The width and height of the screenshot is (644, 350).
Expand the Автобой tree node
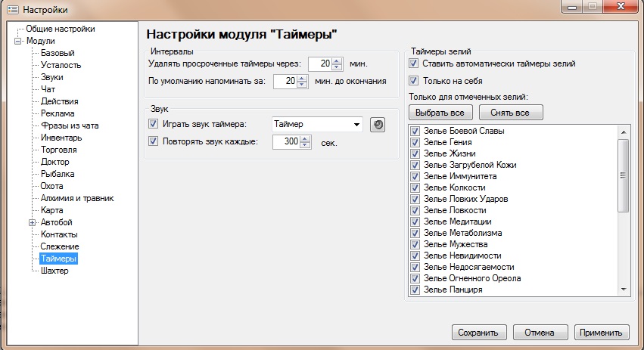click(32, 222)
